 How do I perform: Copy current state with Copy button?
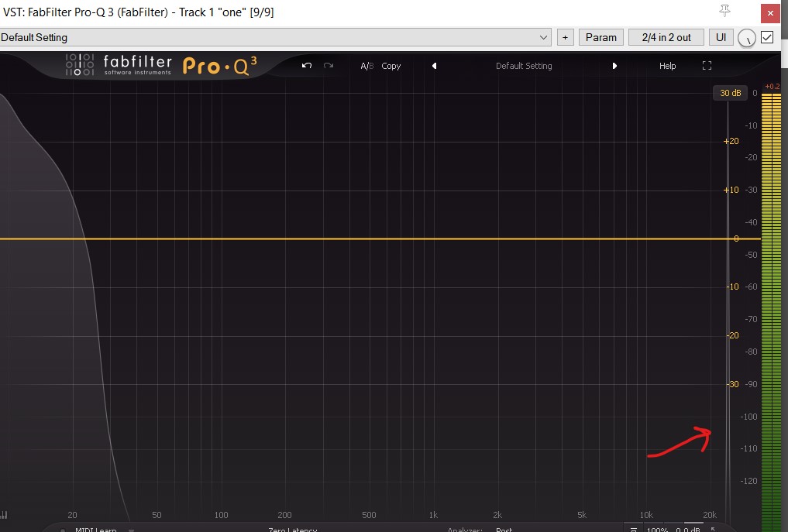[x=391, y=66]
